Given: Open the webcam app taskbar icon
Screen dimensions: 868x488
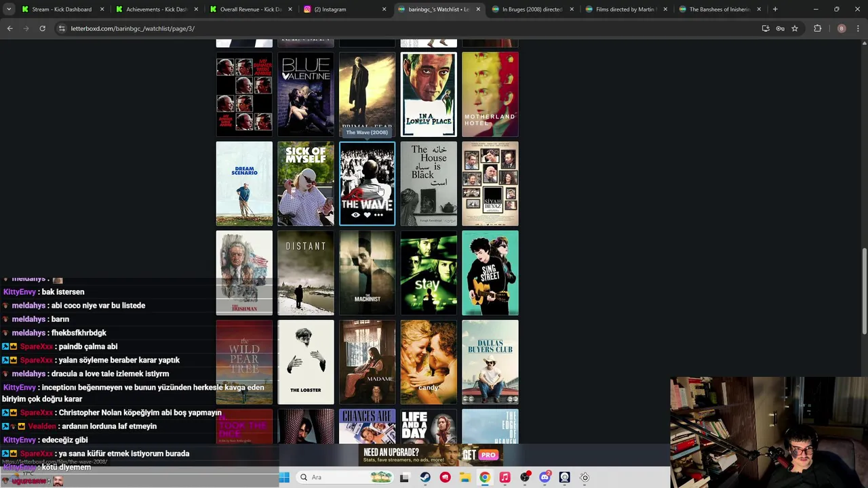Looking at the screenshot, I should click(564, 477).
